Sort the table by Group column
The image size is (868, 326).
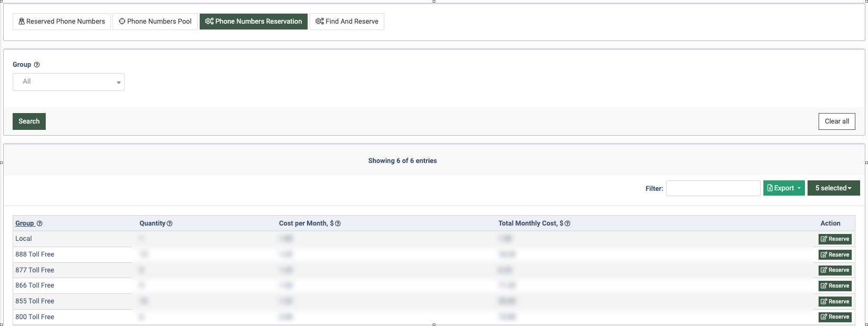pyautogui.click(x=24, y=223)
